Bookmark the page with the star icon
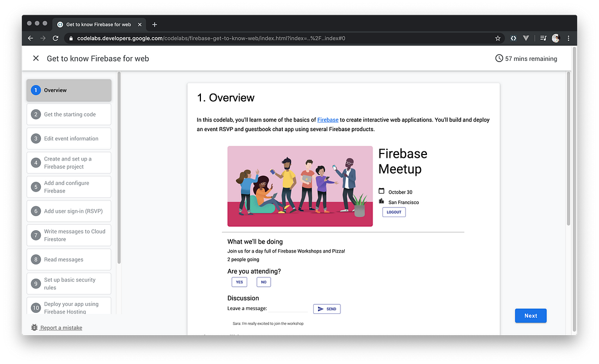The height and width of the screenshot is (364, 599). tap(497, 38)
